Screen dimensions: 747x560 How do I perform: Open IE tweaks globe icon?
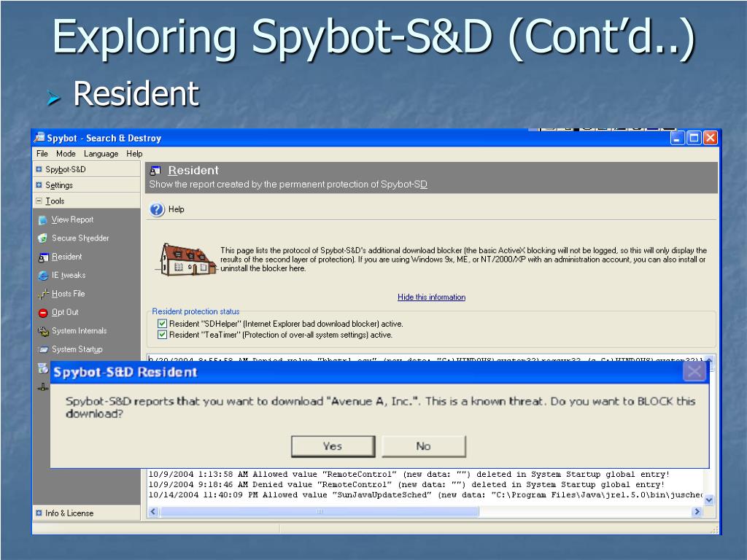[43, 275]
